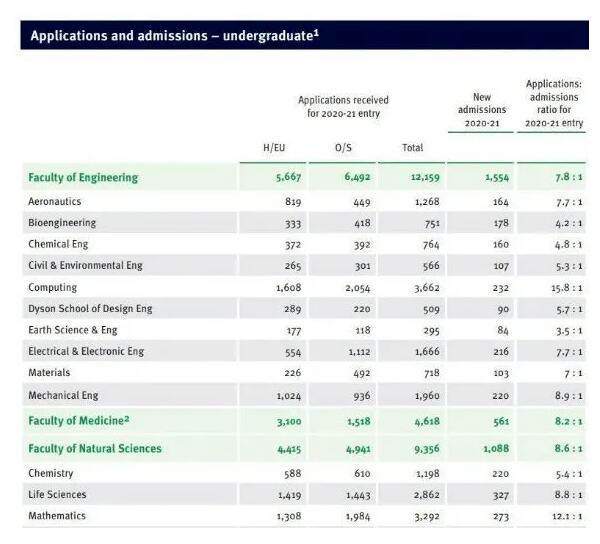Click the Life Sciences row label

click(57, 494)
